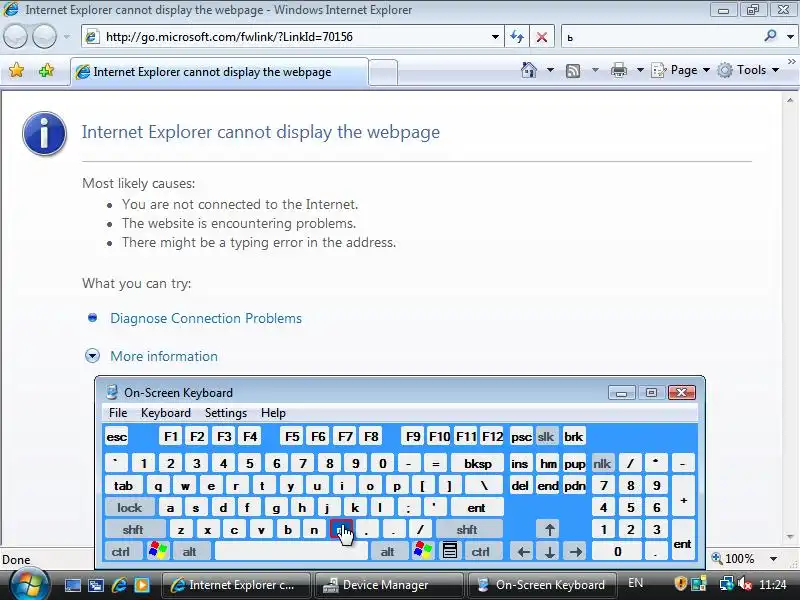
Task: Toggle the slk scroll lock key
Action: pyautogui.click(x=545, y=437)
